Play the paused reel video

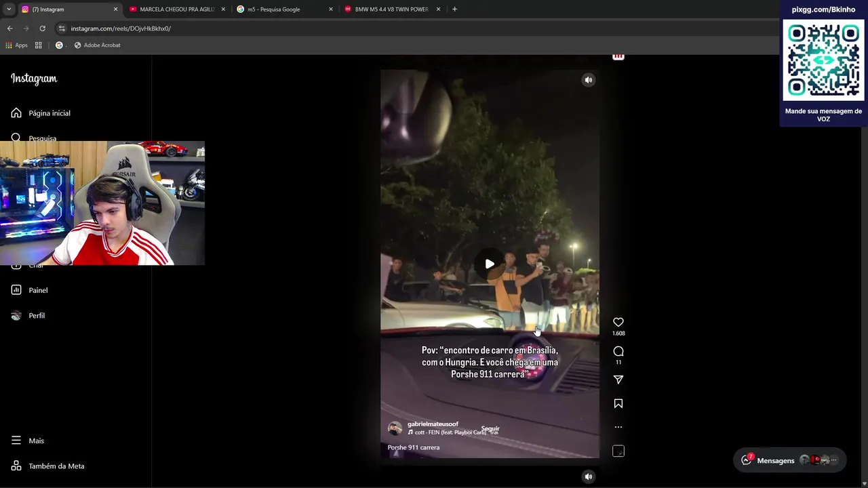click(490, 264)
